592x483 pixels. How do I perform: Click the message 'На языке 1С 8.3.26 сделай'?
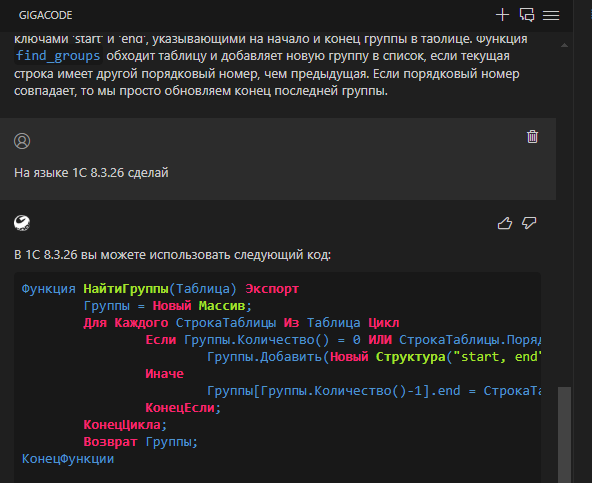point(91,173)
